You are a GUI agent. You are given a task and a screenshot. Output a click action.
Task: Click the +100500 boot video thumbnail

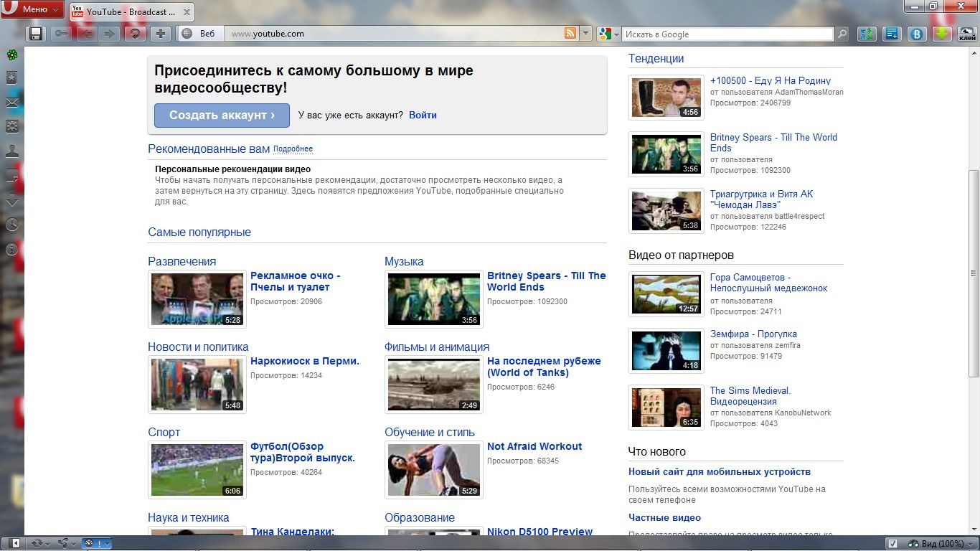[666, 97]
